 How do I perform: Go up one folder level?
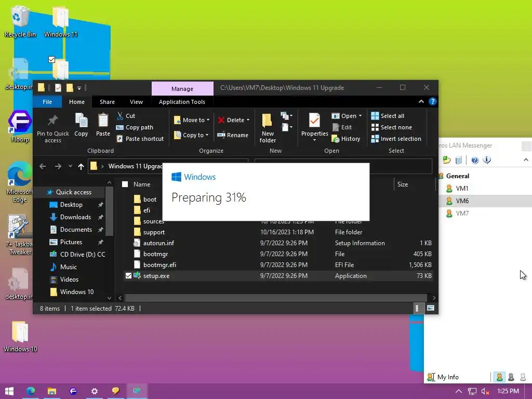click(81, 166)
